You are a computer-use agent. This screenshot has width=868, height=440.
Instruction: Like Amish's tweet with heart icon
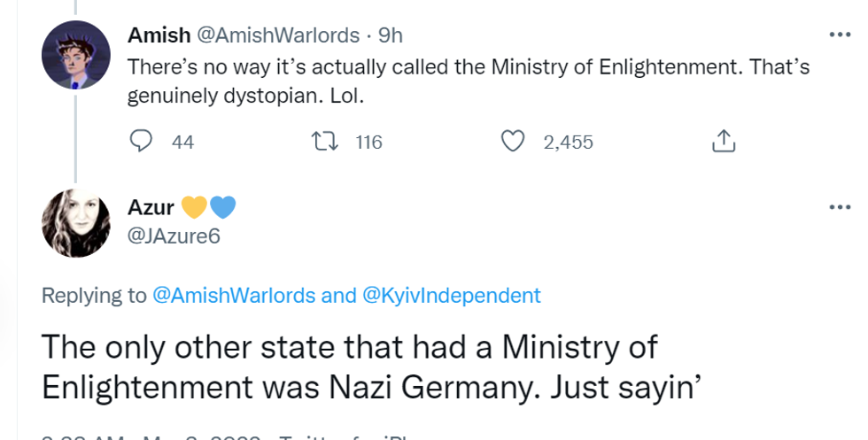click(x=513, y=142)
